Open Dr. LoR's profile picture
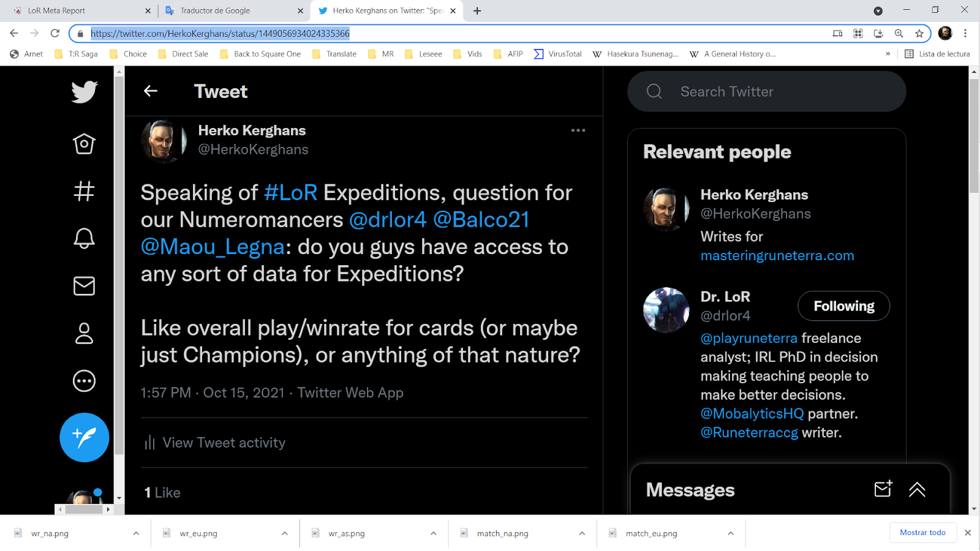This screenshot has width=980, height=551. click(x=666, y=310)
